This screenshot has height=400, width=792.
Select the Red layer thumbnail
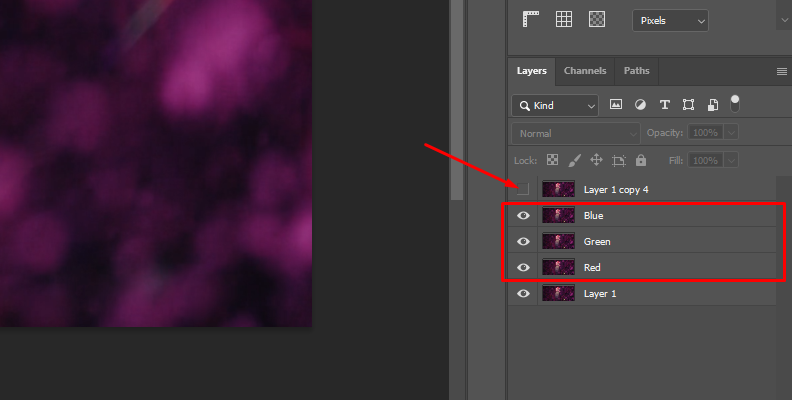click(x=558, y=267)
